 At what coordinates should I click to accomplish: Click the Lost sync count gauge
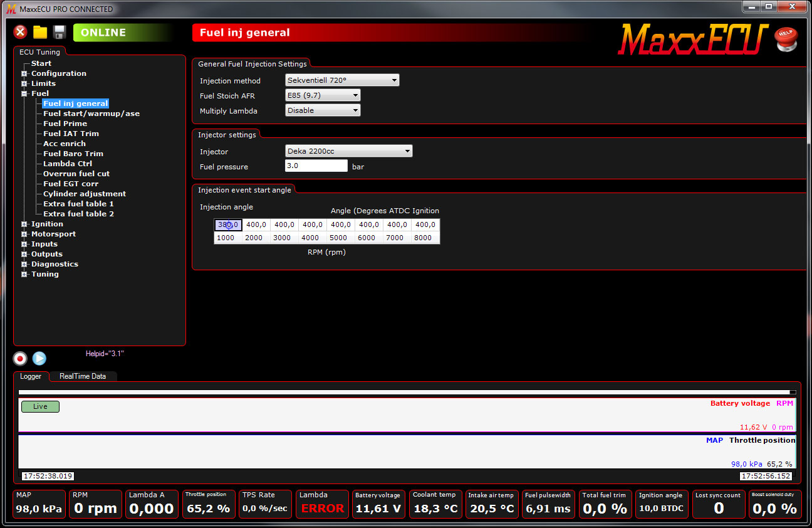click(x=719, y=504)
